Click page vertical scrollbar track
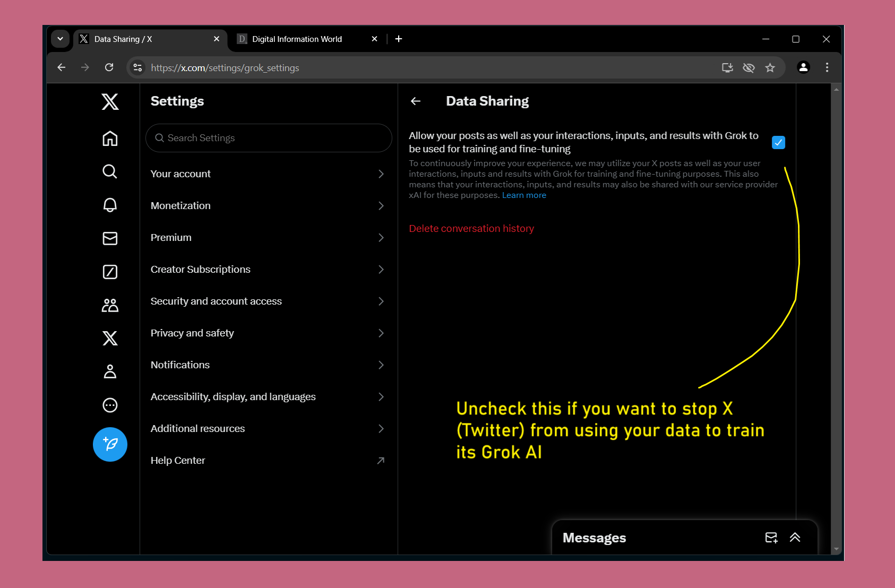Viewport: 895px width, 588px height. pyautogui.click(x=836, y=318)
